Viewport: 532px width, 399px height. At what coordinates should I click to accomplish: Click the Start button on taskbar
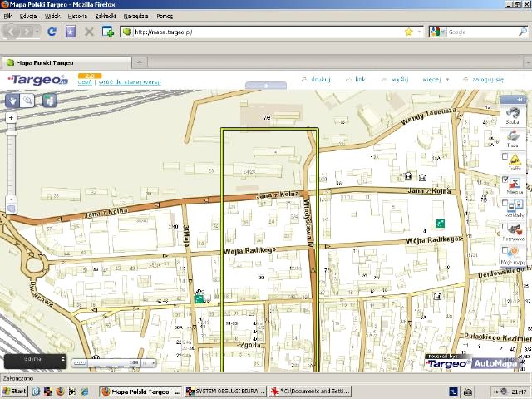(14, 392)
